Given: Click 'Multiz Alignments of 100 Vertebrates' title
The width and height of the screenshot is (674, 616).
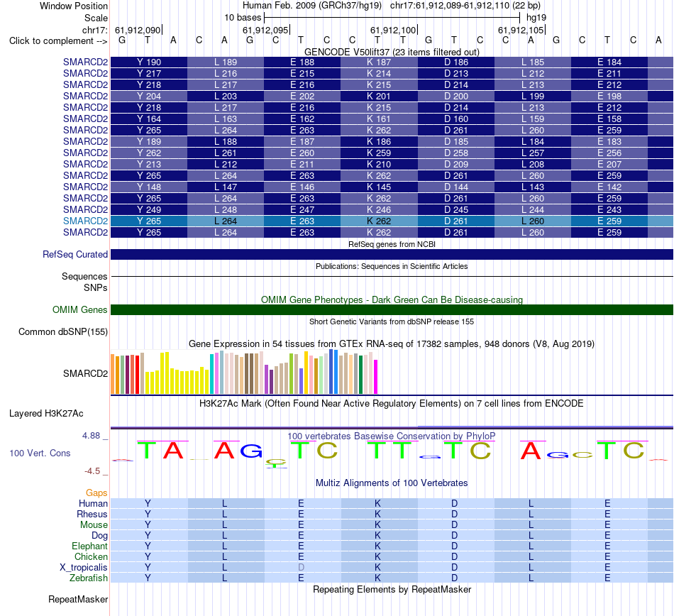Looking at the screenshot, I should [x=392, y=483].
